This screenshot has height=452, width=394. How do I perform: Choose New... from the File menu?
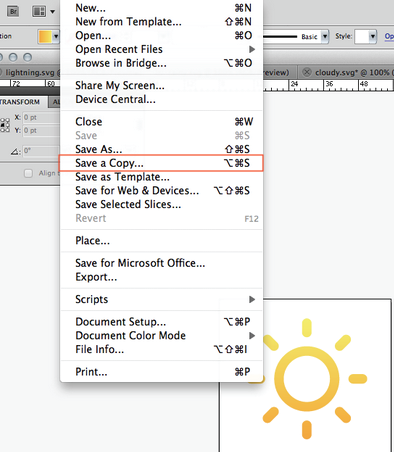point(161,8)
